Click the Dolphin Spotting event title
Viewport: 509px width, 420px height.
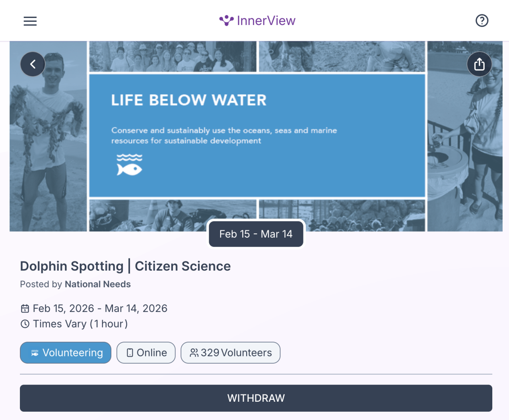pos(125,266)
